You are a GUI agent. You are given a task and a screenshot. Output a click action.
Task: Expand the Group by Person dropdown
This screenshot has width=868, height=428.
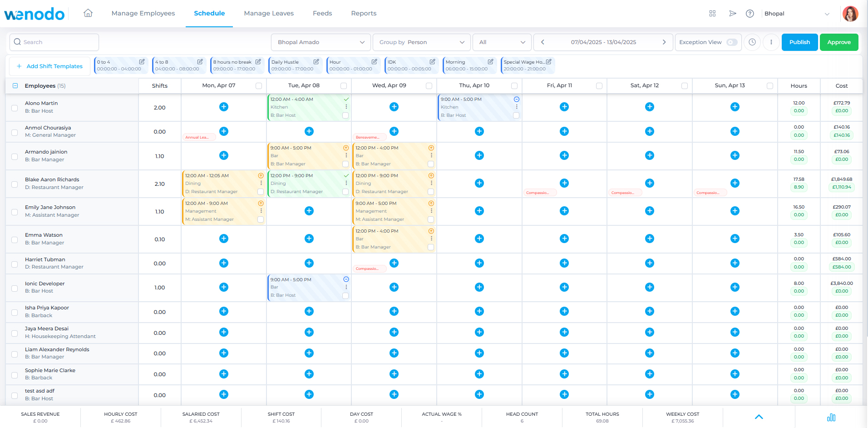coord(421,42)
